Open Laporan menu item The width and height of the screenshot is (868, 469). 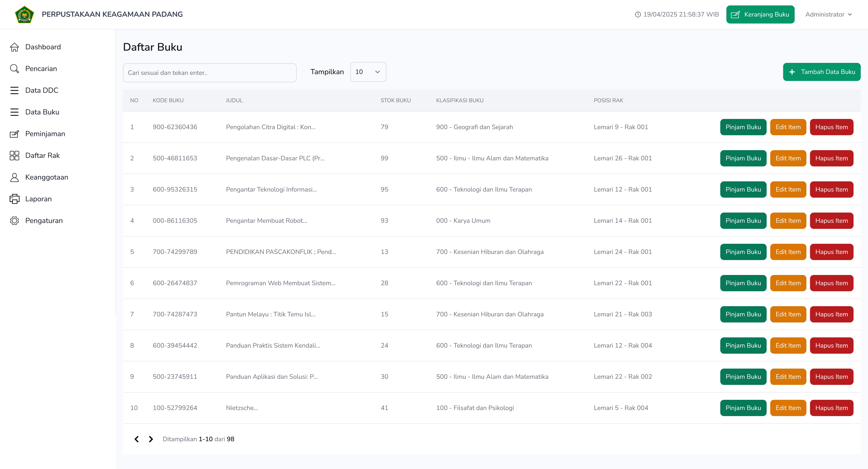58,199
